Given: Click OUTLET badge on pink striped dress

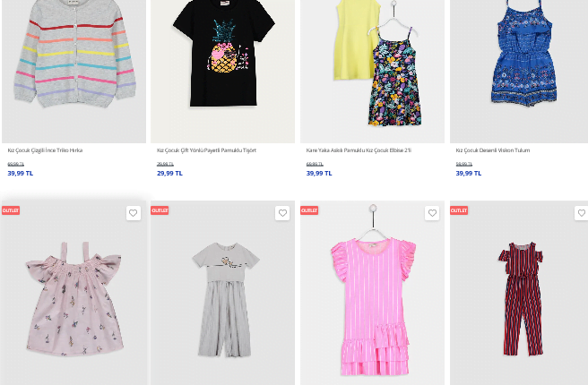Looking at the screenshot, I should point(309,210).
